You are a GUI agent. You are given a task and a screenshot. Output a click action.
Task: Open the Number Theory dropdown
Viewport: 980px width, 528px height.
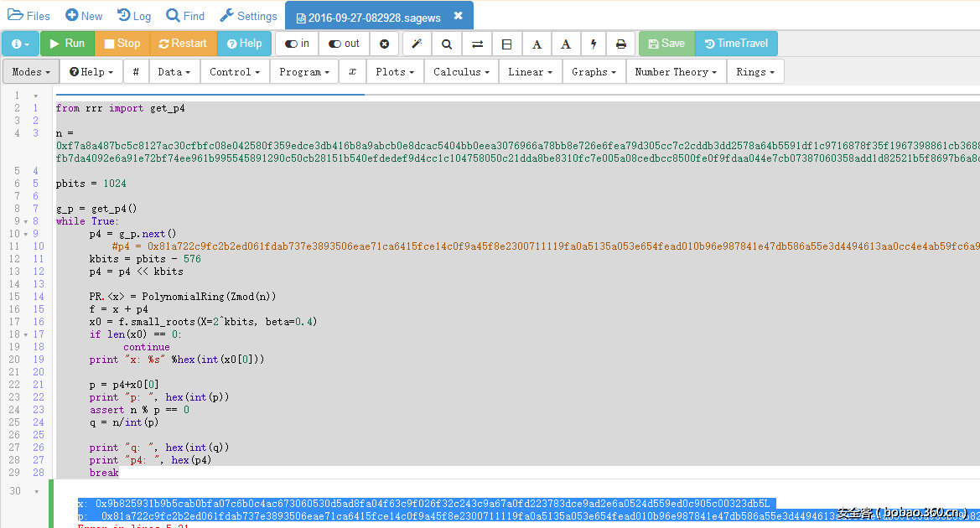tap(676, 72)
